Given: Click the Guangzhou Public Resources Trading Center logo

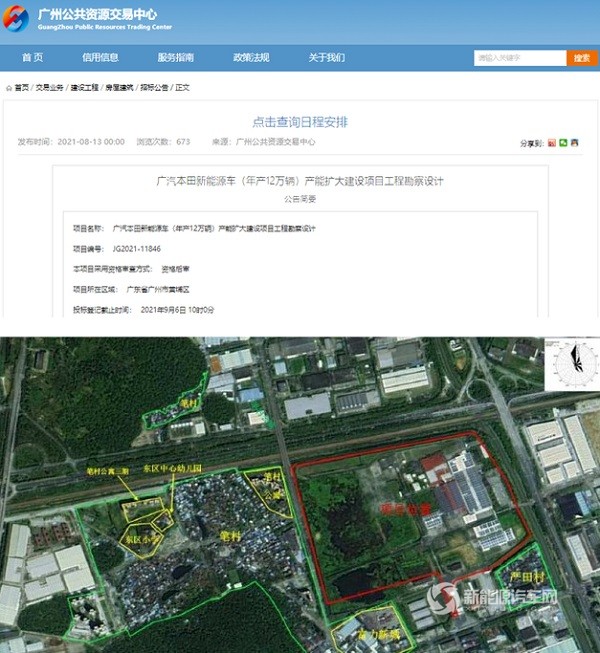Looking at the screenshot, I should (x=16, y=18).
